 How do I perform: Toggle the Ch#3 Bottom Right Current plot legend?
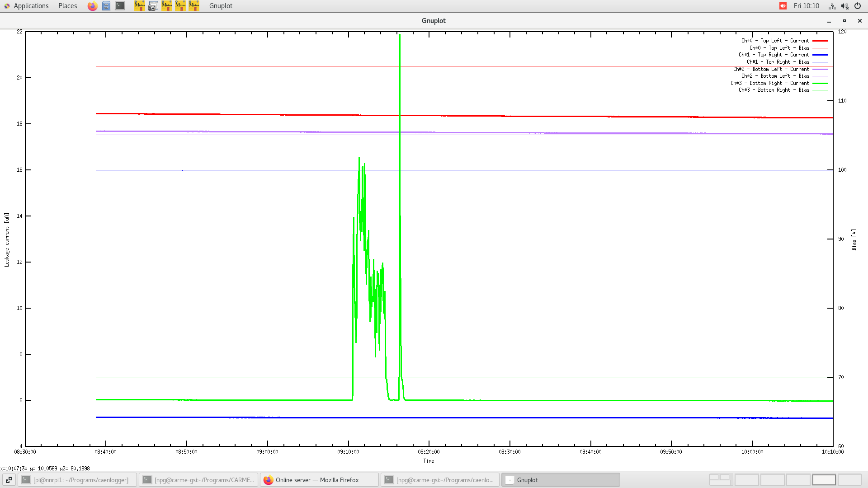tap(769, 83)
